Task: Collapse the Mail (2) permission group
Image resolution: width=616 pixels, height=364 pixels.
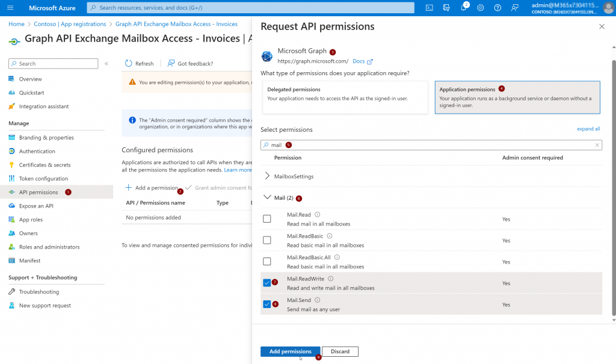Action: pyautogui.click(x=268, y=197)
